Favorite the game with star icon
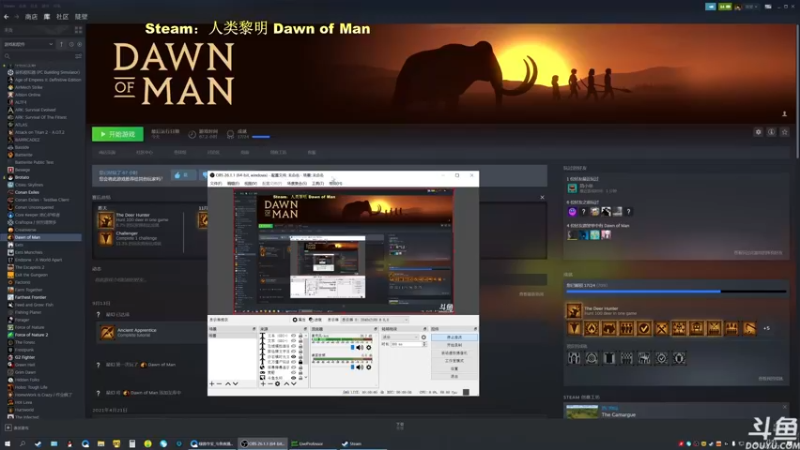Screen dimensions: 800x450 [x=785, y=132]
